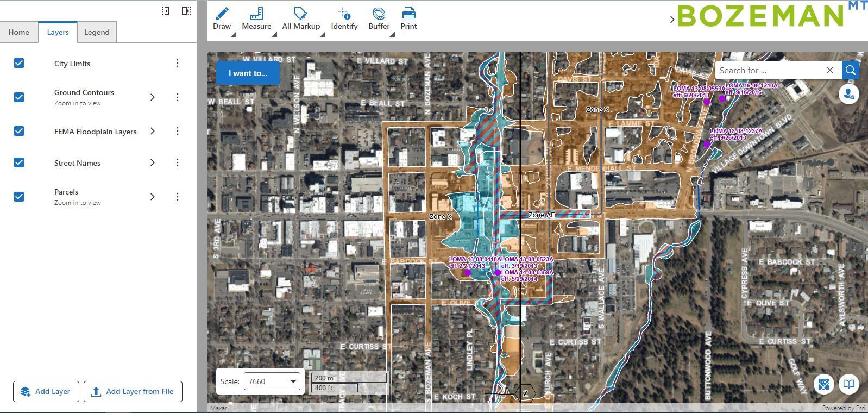The width and height of the screenshot is (868, 413).
Task: Click the LOMA 13-08-1237A map point
Action: [x=707, y=145]
